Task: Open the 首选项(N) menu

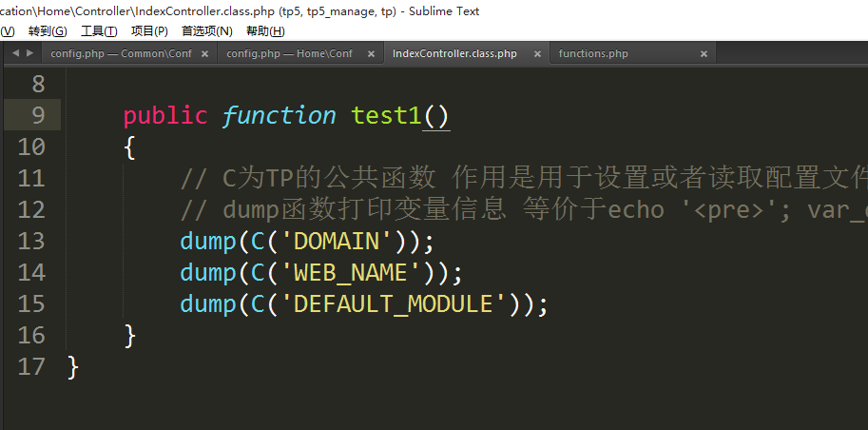Action: click(206, 31)
